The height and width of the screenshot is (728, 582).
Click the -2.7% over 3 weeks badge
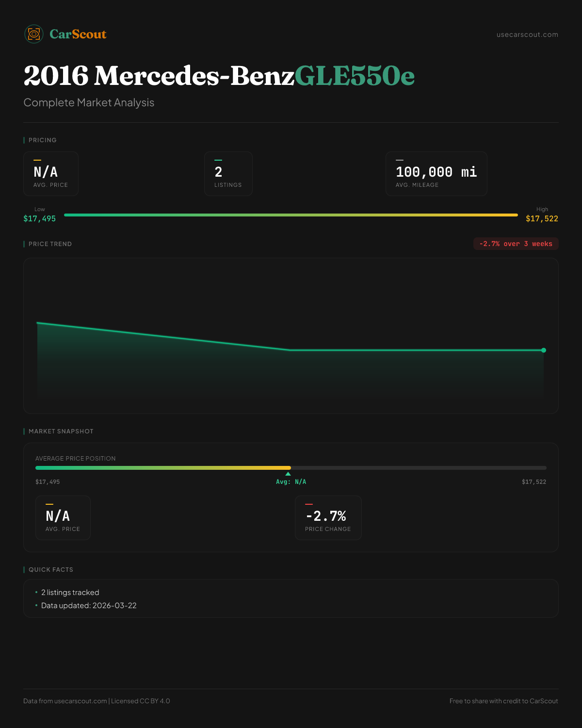tap(516, 244)
